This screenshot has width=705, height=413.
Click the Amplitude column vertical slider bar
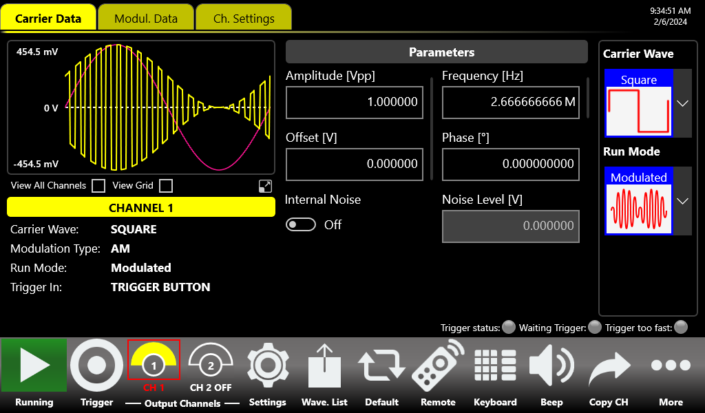point(432,129)
